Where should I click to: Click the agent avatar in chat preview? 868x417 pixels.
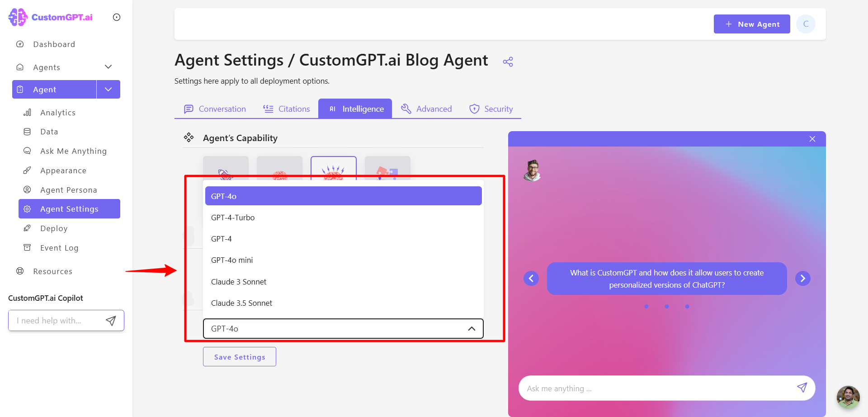point(533,171)
